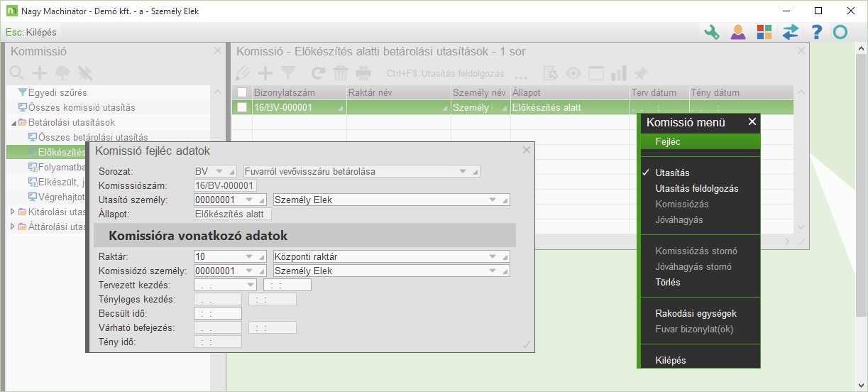Click the eye view icon in toolbar
The image size is (868, 392).
click(x=573, y=72)
